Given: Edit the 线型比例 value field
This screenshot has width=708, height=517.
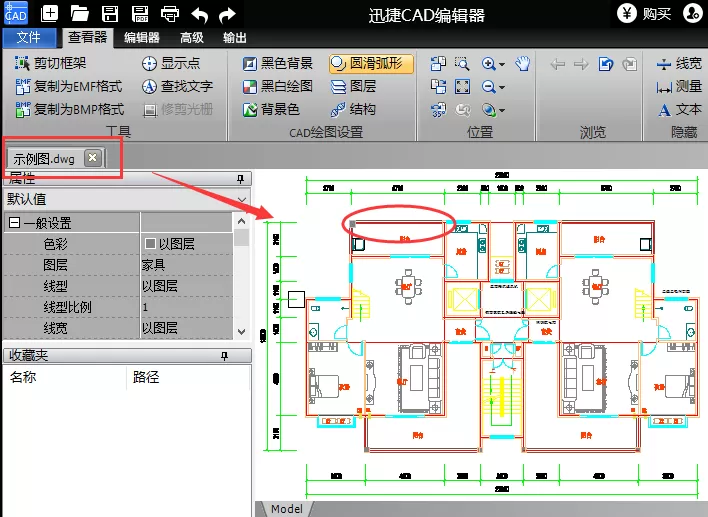Looking at the screenshot, I should (187, 307).
